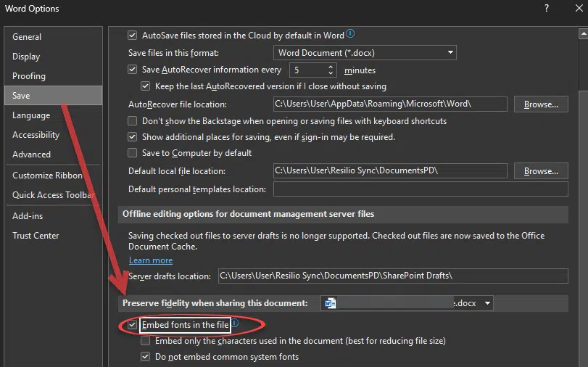Toggle Show additional places for saving checkbox

click(x=133, y=136)
